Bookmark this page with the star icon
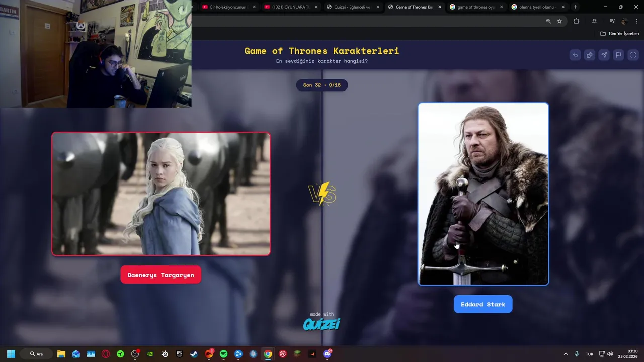 click(559, 21)
